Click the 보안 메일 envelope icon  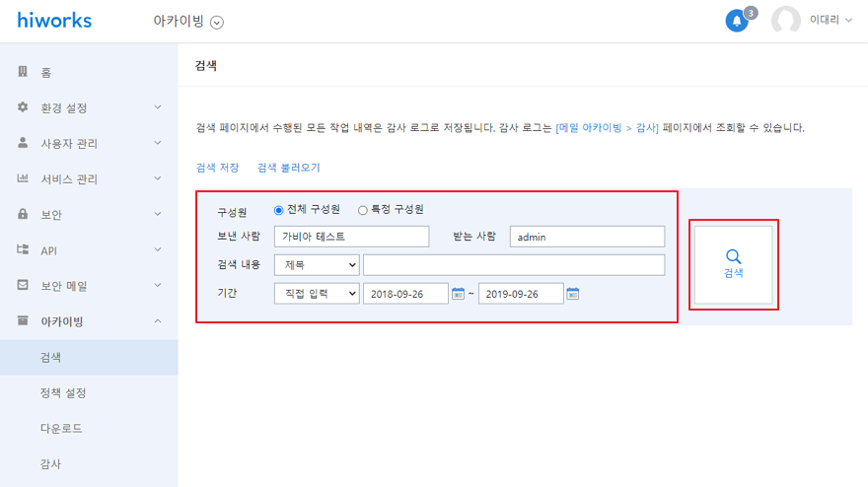coord(23,285)
